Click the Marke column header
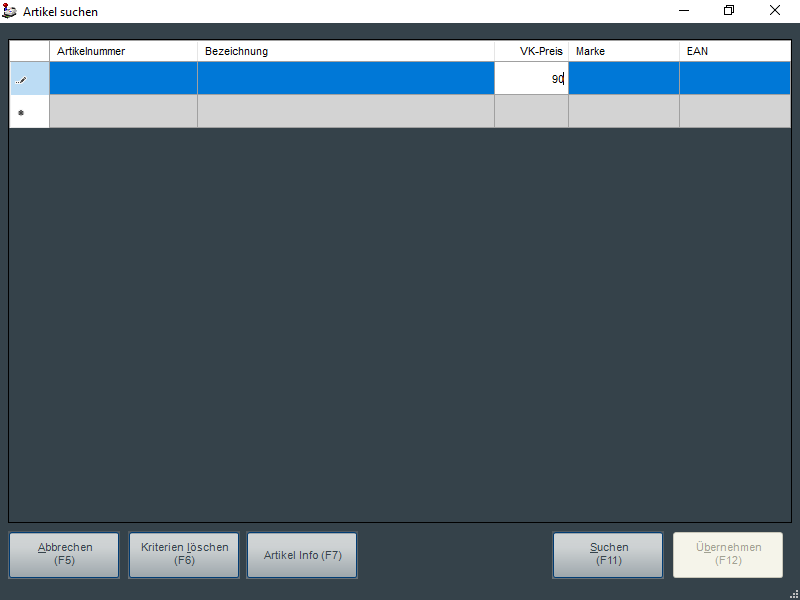800x600 pixels. (623, 51)
